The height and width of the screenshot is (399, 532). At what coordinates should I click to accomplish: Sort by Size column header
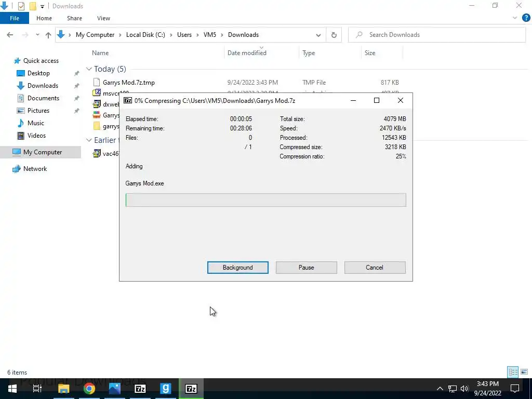point(370,53)
